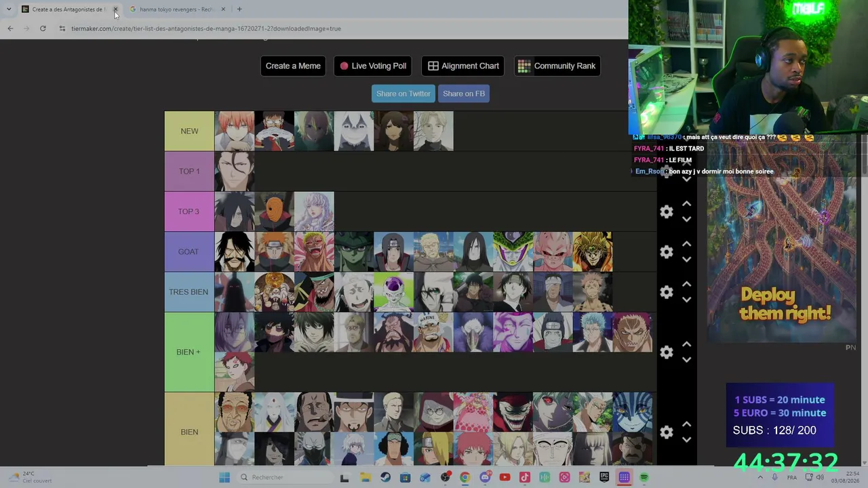The height and width of the screenshot is (488, 868).
Task: Move the BIEN tier down
Action: pyautogui.click(x=686, y=439)
